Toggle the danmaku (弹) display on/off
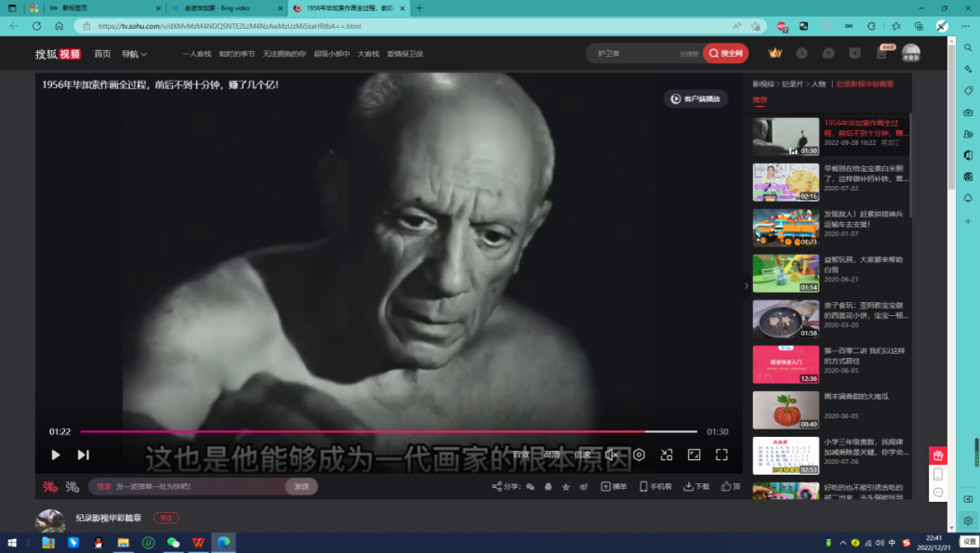The image size is (980, 553). click(49, 486)
